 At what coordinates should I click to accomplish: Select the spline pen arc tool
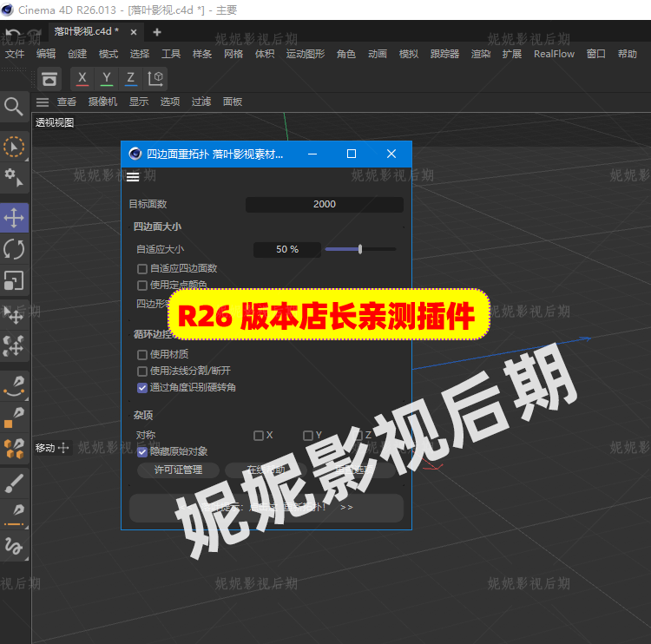click(x=14, y=386)
